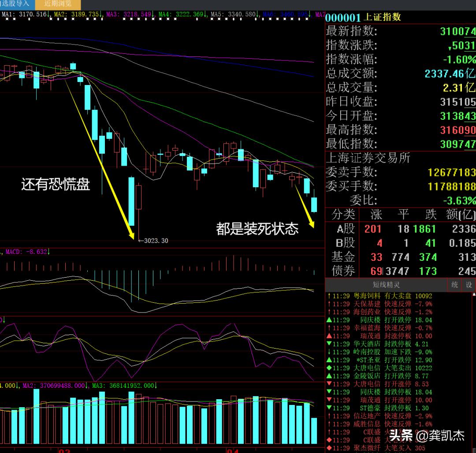Select the *ST圣亚 打开跌停 row
476x453 pixels.
[x=379, y=360]
